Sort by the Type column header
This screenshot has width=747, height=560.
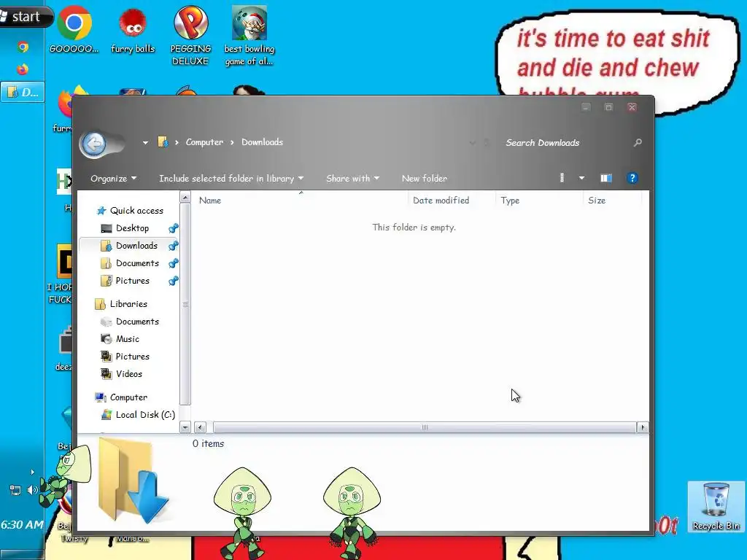tap(539, 201)
